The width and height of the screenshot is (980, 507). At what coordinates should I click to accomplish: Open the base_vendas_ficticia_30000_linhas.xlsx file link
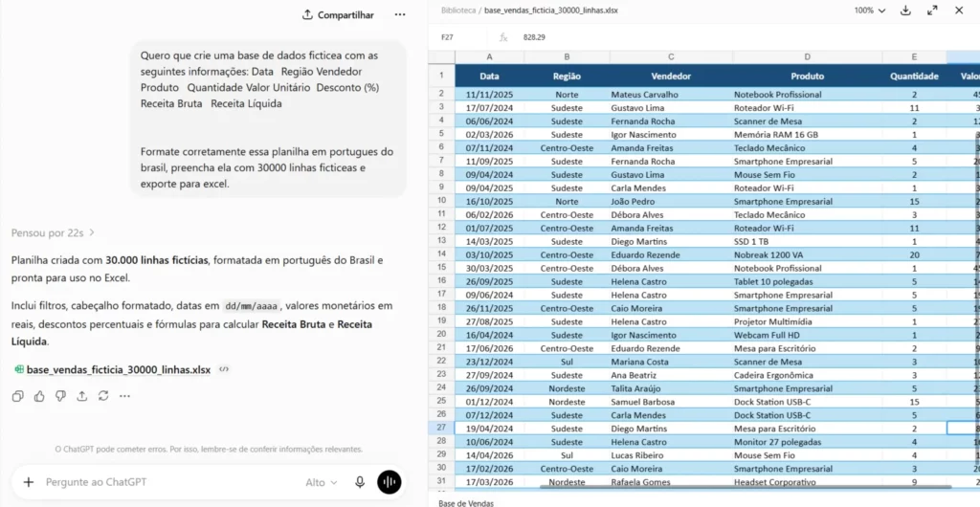point(118,369)
